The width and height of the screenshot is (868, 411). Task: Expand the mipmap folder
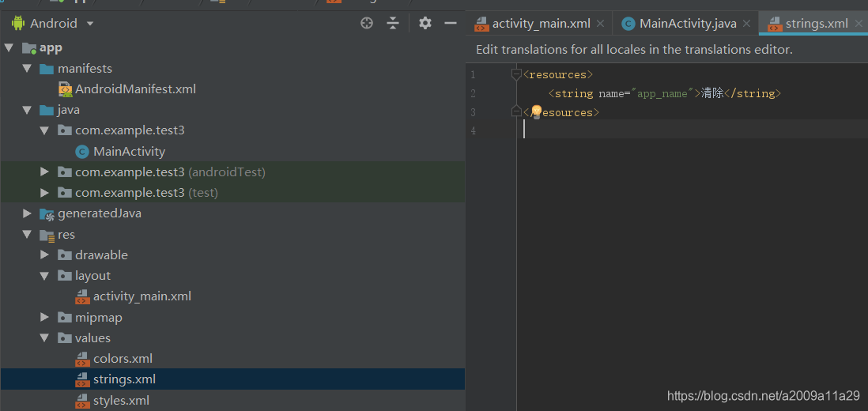(x=45, y=318)
